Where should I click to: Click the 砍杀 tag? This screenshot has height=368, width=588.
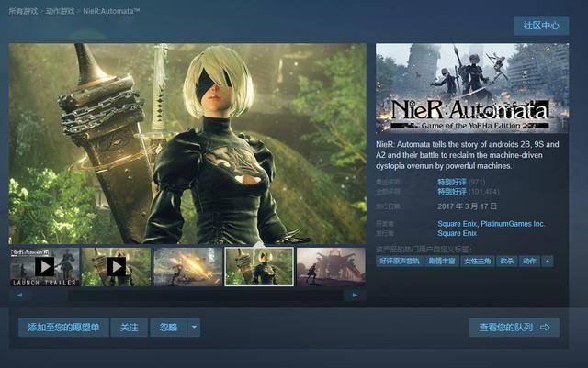pos(506,262)
